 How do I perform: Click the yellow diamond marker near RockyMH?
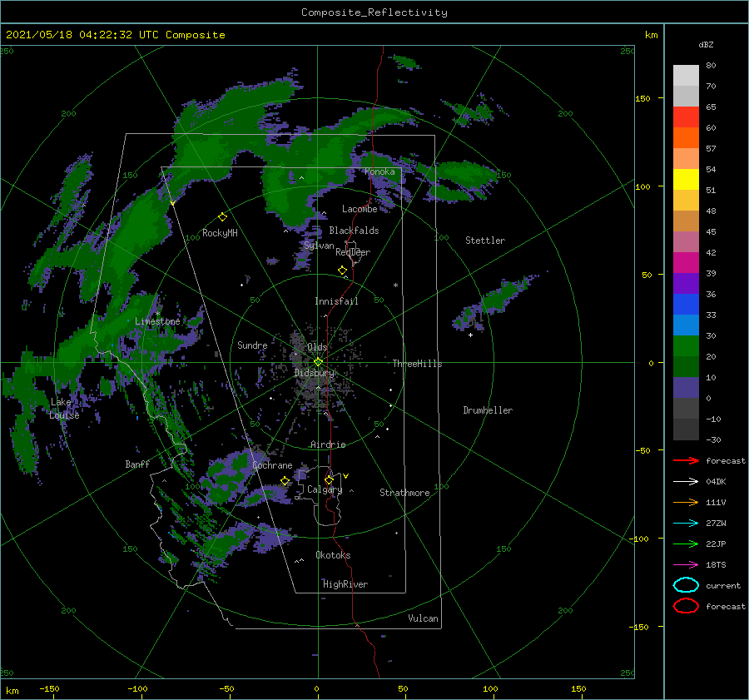pos(222,217)
